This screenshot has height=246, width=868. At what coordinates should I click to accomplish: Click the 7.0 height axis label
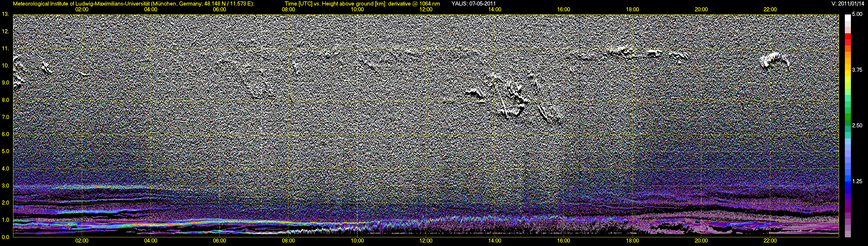[x=5, y=117]
